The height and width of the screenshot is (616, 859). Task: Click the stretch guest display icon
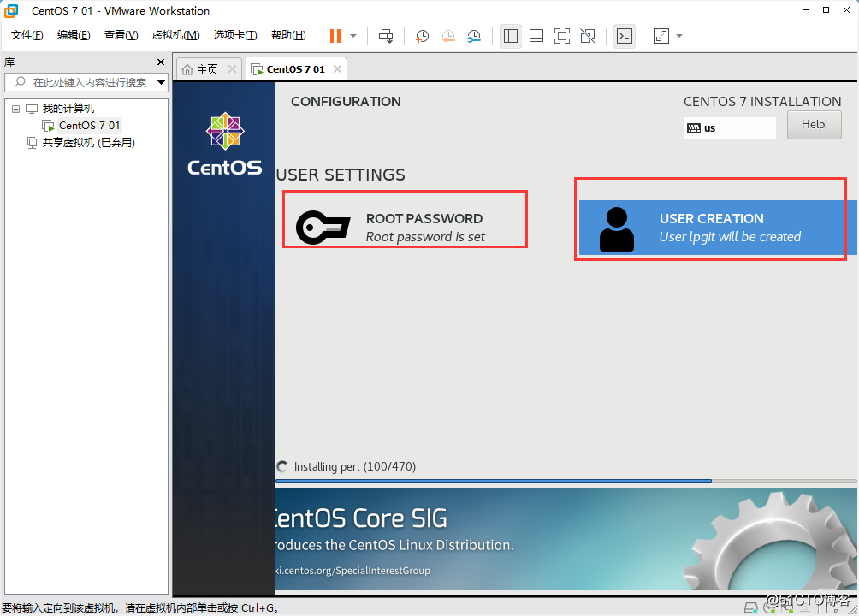661,36
